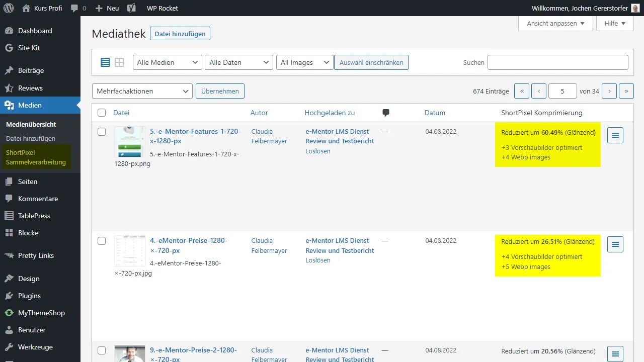
Task: Switch to grid view mode
Action: (x=119, y=62)
